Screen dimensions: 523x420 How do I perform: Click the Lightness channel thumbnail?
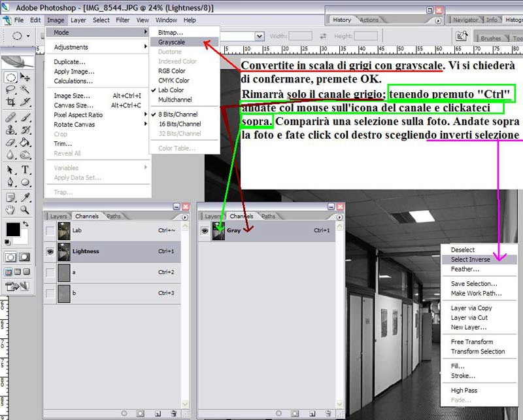[x=64, y=251]
